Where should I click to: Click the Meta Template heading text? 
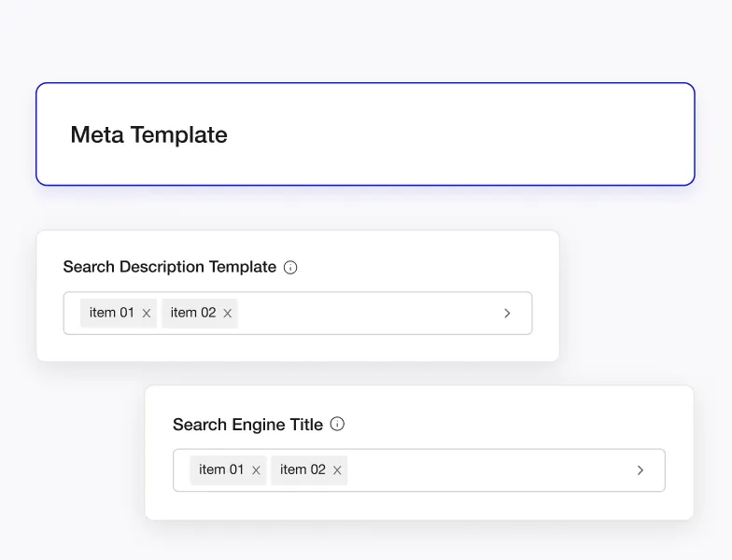click(149, 134)
